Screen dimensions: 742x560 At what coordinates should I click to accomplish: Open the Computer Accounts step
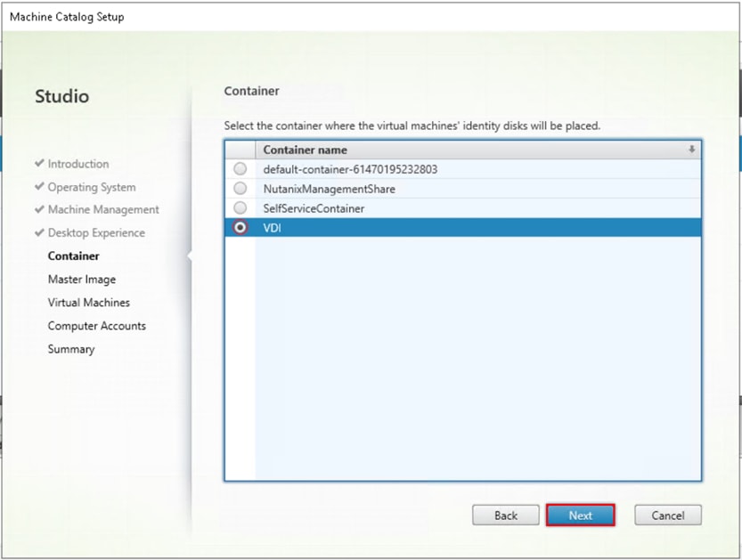pos(96,325)
